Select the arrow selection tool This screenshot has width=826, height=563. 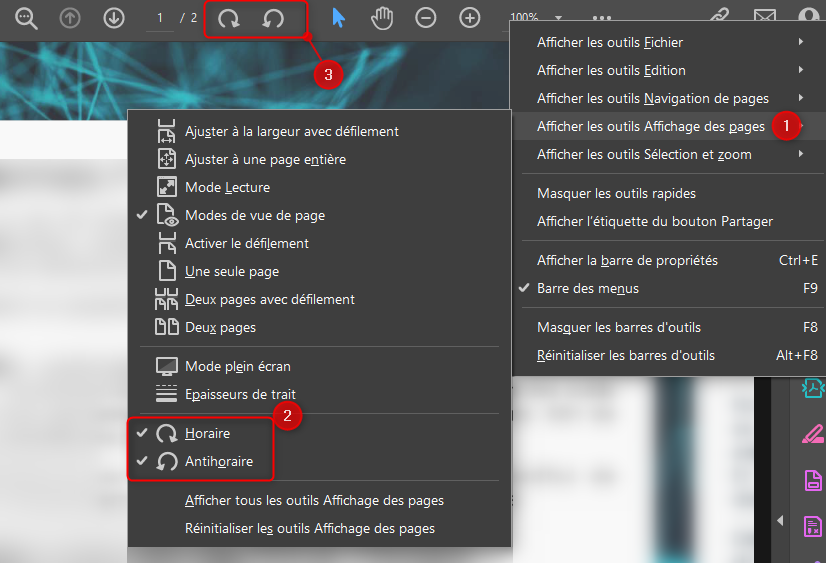click(339, 19)
